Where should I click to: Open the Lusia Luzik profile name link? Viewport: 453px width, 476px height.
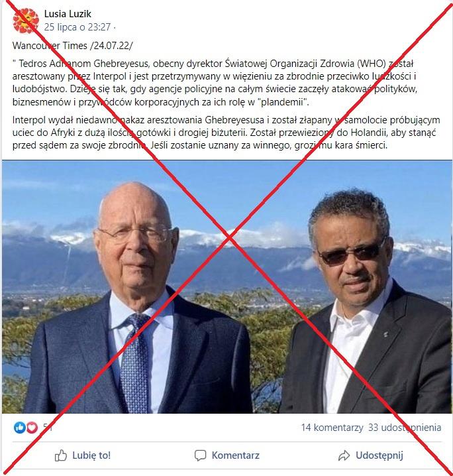click(68, 14)
